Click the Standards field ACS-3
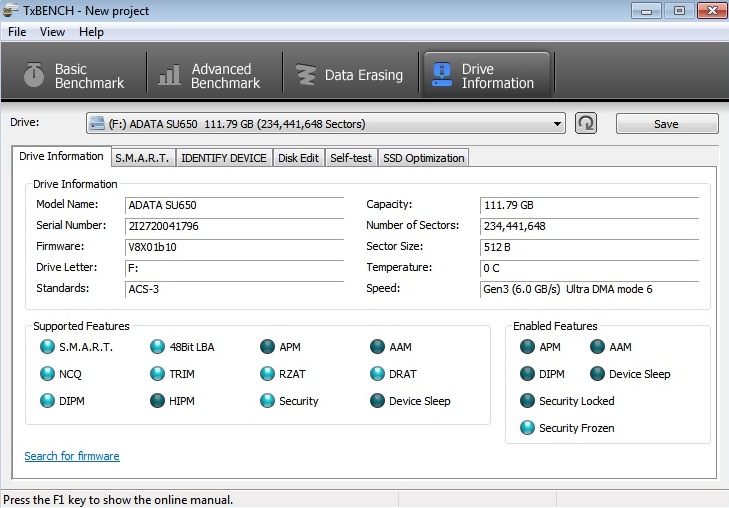The width and height of the screenshot is (729, 508). [234, 289]
